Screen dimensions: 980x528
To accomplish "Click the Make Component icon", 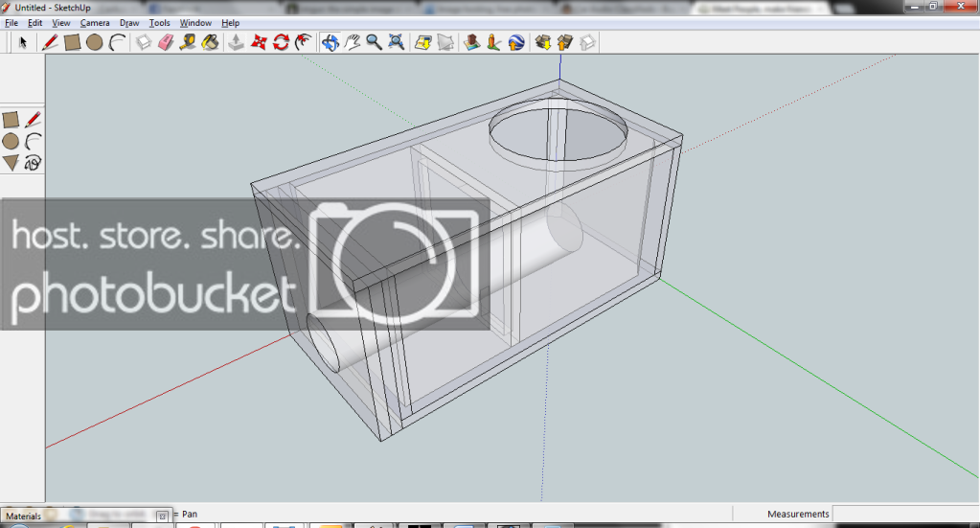I will [x=144, y=42].
